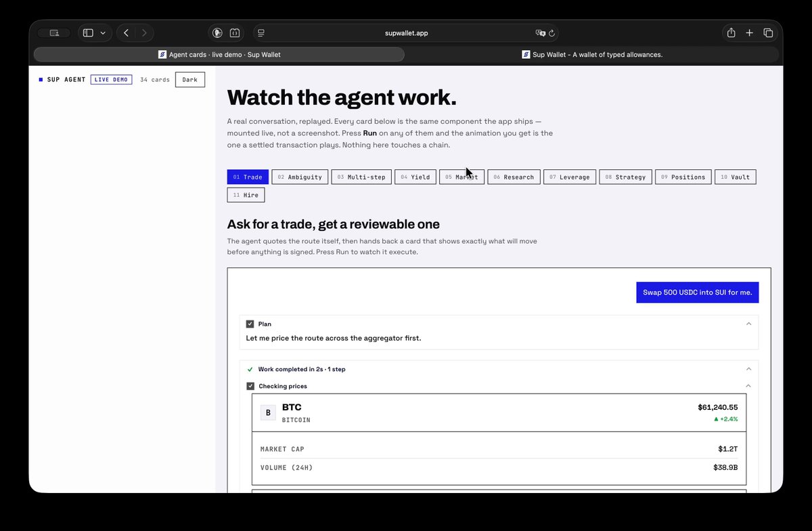The height and width of the screenshot is (531, 812).
Task: Toggle the Plan checkbox
Action: tap(250, 324)
